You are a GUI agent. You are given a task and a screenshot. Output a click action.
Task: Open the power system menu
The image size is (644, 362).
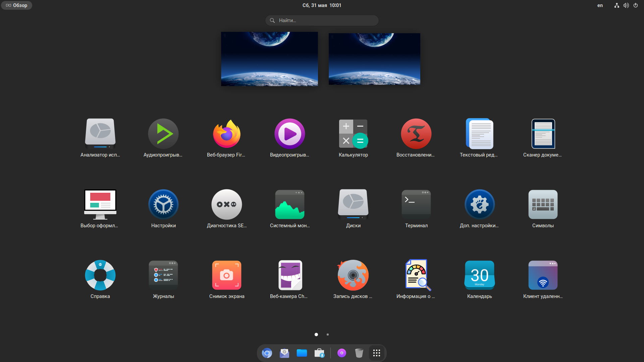click(635, 5)
